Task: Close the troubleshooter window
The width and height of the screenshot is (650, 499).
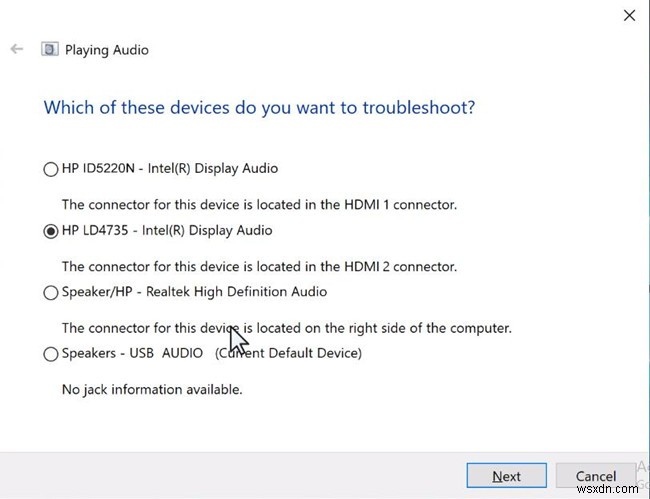Action: click(629, 15)
